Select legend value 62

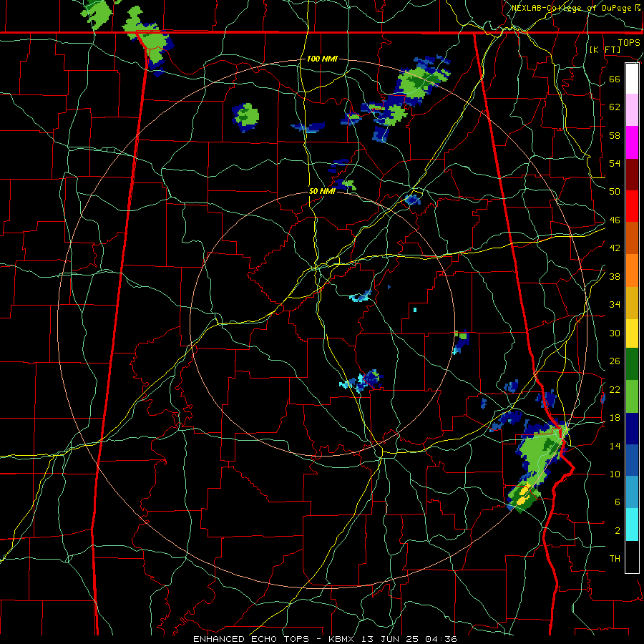coord(615,107)
